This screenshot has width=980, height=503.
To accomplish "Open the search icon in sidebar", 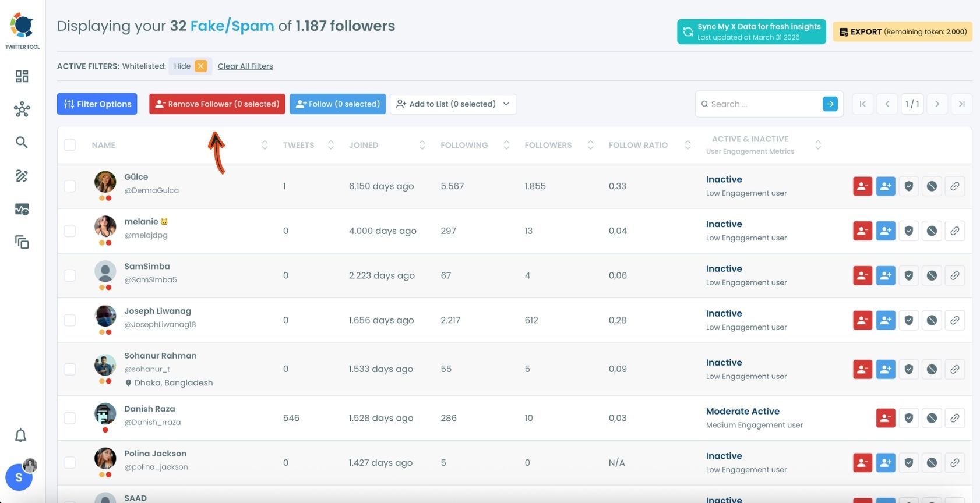I will (22, 143).
